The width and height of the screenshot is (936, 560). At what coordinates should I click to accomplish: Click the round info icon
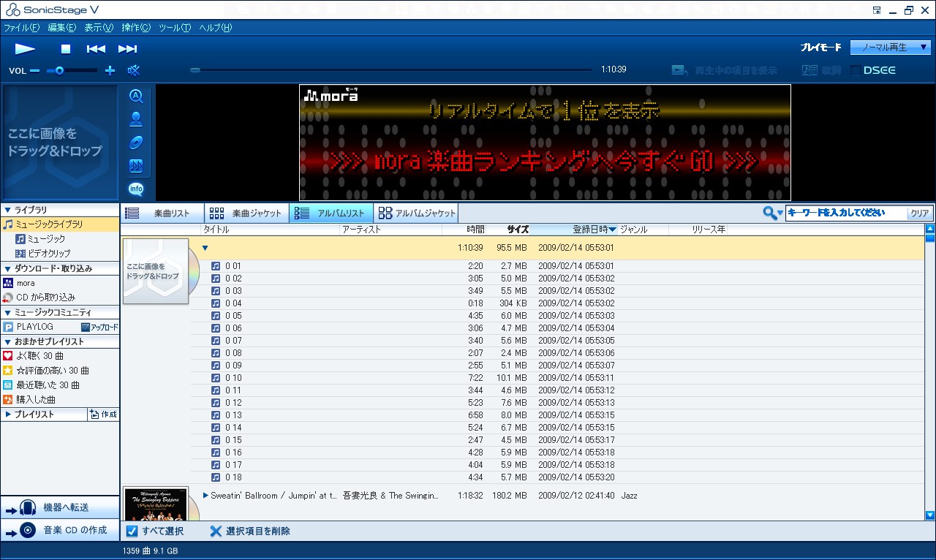[x=135, y=189]
